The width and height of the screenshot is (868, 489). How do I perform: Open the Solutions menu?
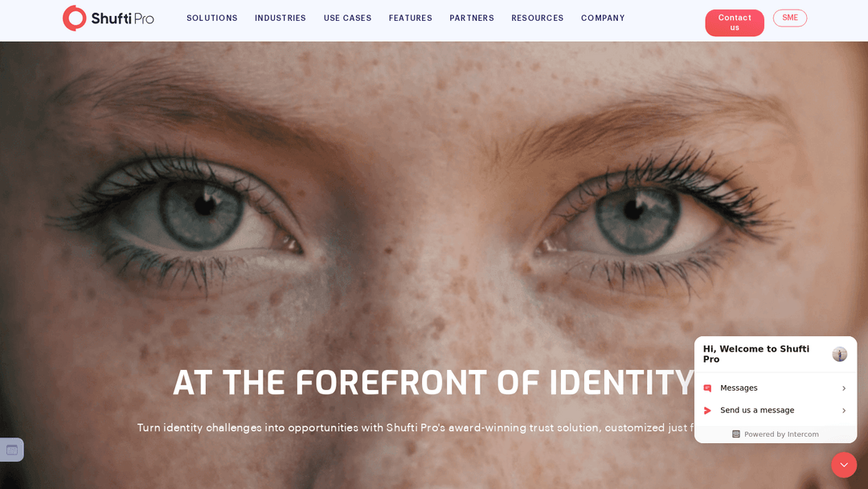pos(212,18)
